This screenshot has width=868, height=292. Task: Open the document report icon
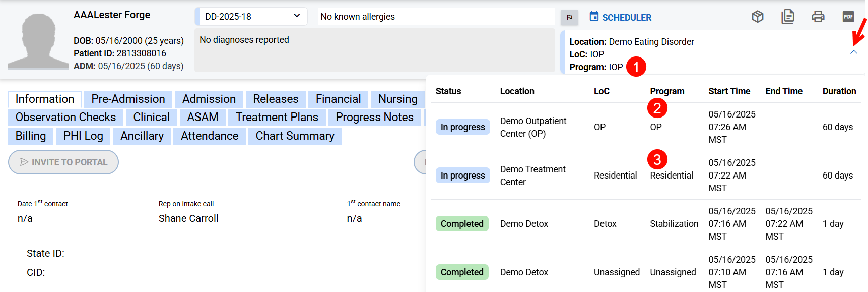click(x=787, y=17)
